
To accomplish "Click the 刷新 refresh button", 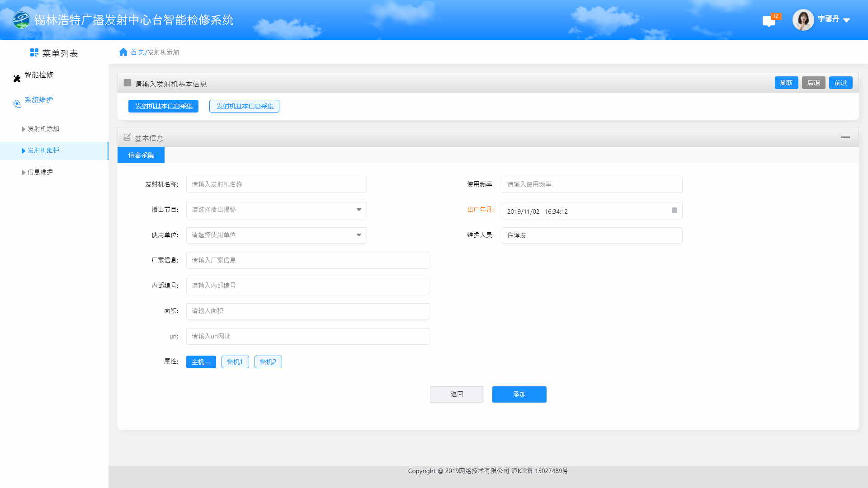I will [x=786, y=83].
